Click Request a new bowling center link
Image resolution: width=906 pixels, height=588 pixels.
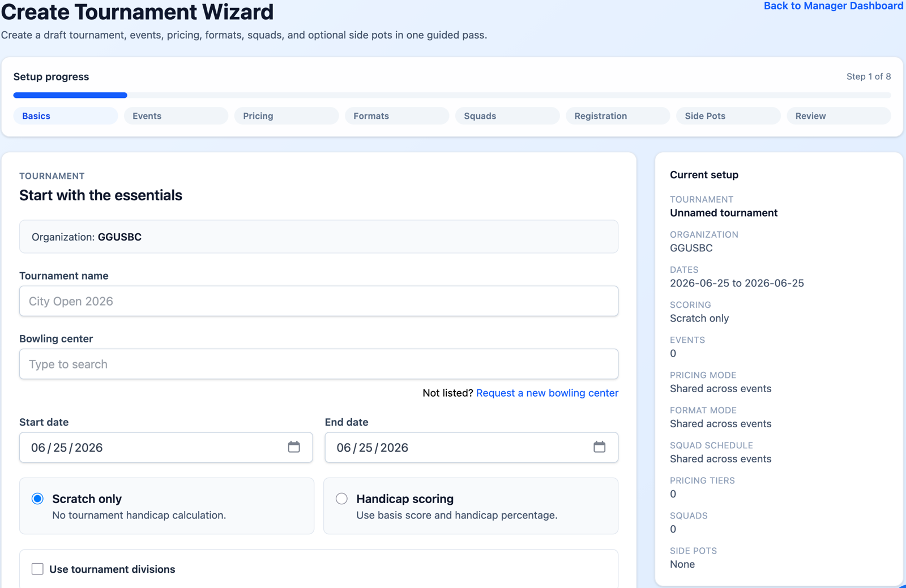click(547, 393)
